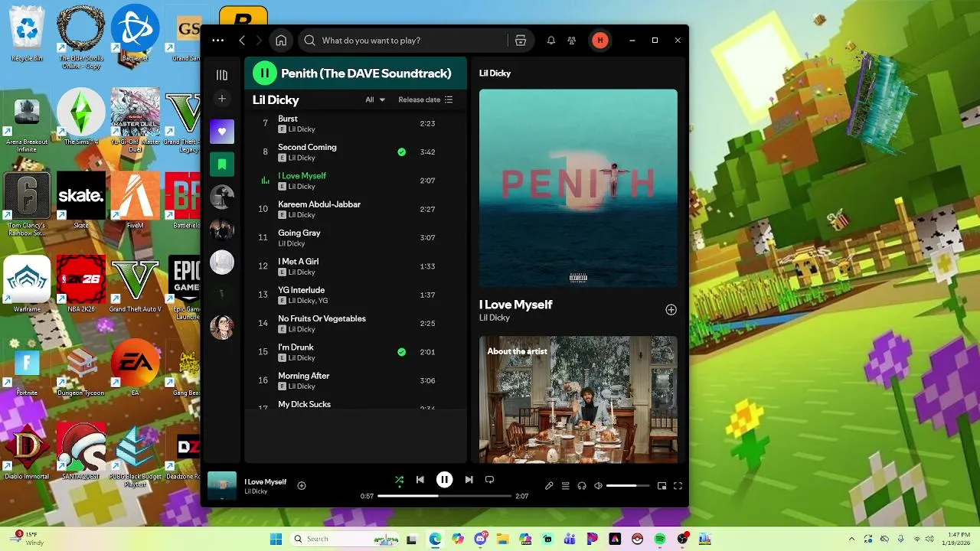
Task: Add I Love Myself to Liked Songs in player bar
Action: click(x=302, y=485)
